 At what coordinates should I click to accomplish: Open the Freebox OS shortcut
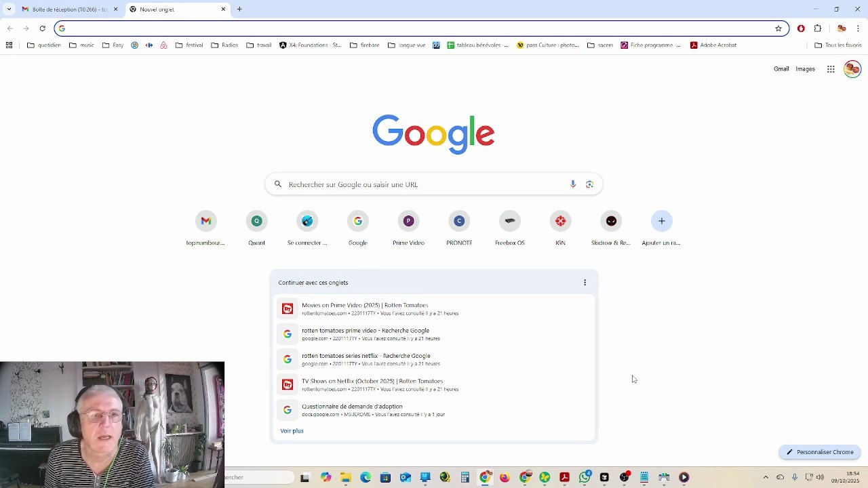tap(510, 229)
